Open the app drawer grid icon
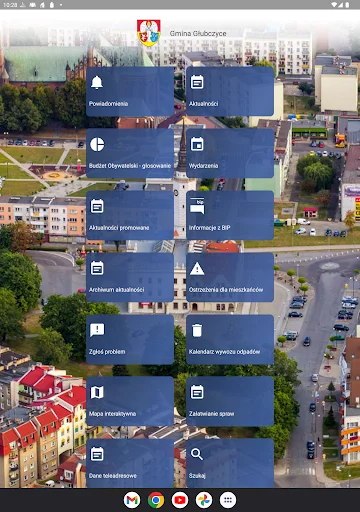 [228, 500]
